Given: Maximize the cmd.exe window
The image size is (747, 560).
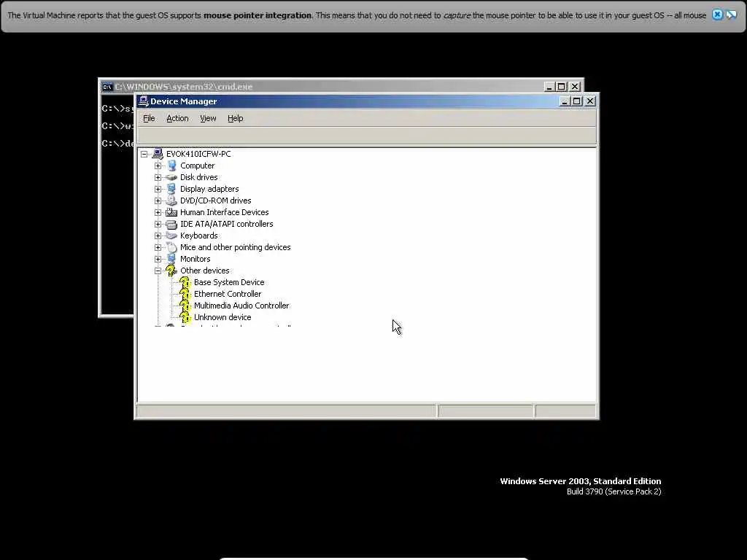Looking at the screenshot, I should (x=561, y=87).
